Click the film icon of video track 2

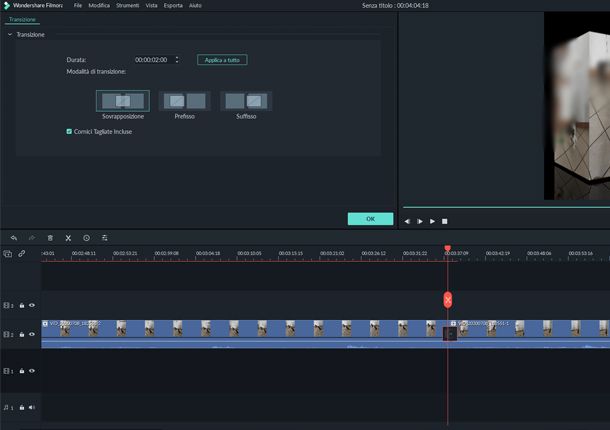pos(8,335)
